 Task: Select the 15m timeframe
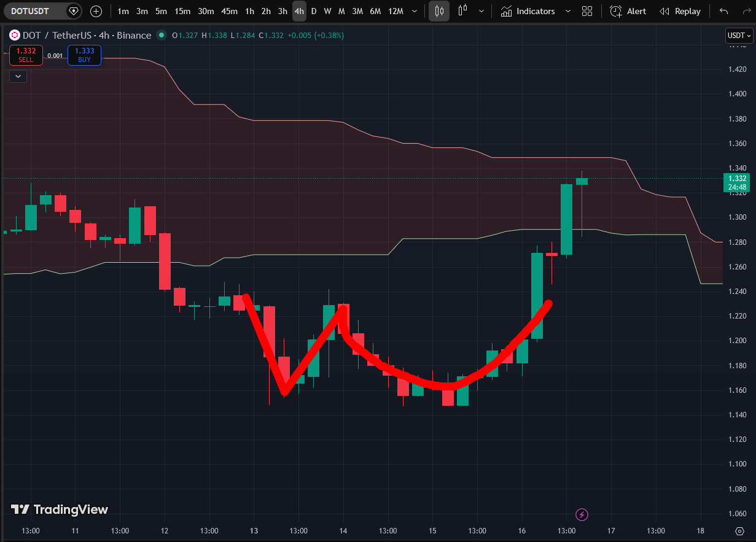pyautogui.click(x=182, y=11)
